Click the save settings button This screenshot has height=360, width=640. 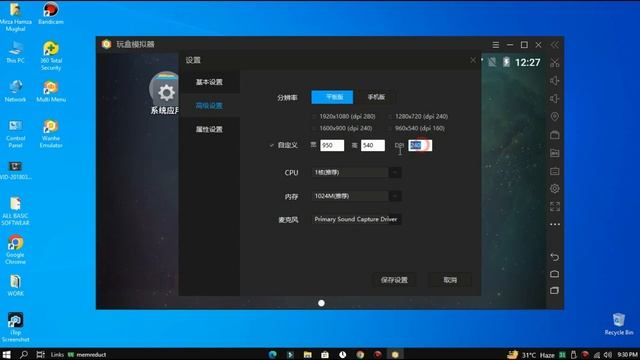pos(394,280)
